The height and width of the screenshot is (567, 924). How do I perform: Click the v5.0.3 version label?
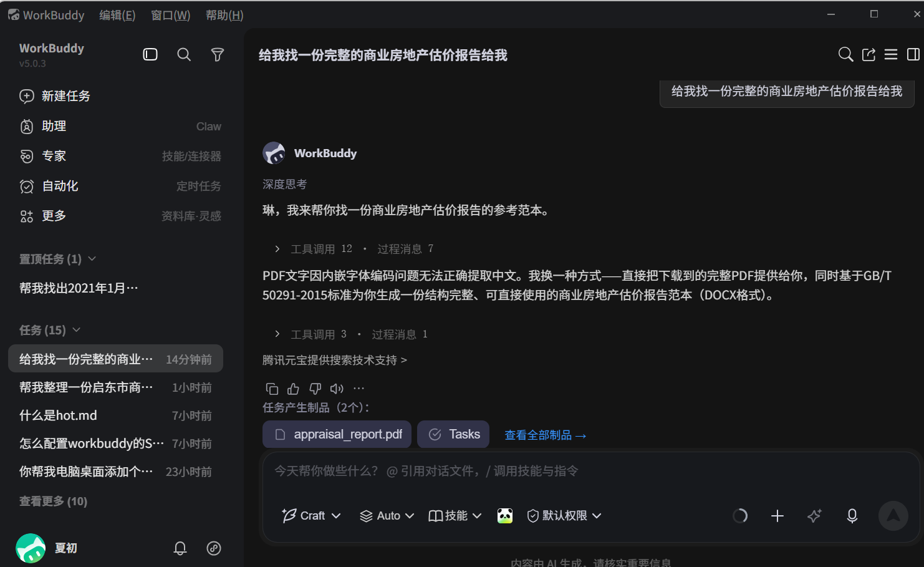tap(32, 64)
